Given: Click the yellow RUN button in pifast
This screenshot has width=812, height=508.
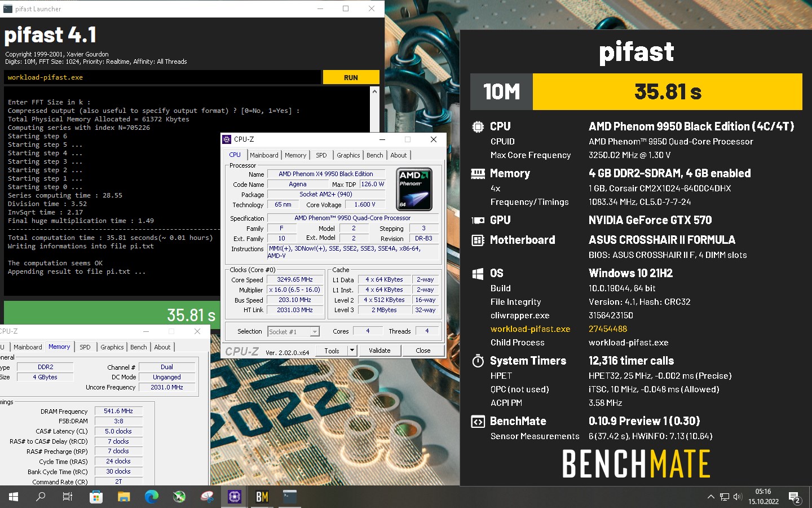Looking at the screenshot, I should pyautogui.click(x=351, y=77).
